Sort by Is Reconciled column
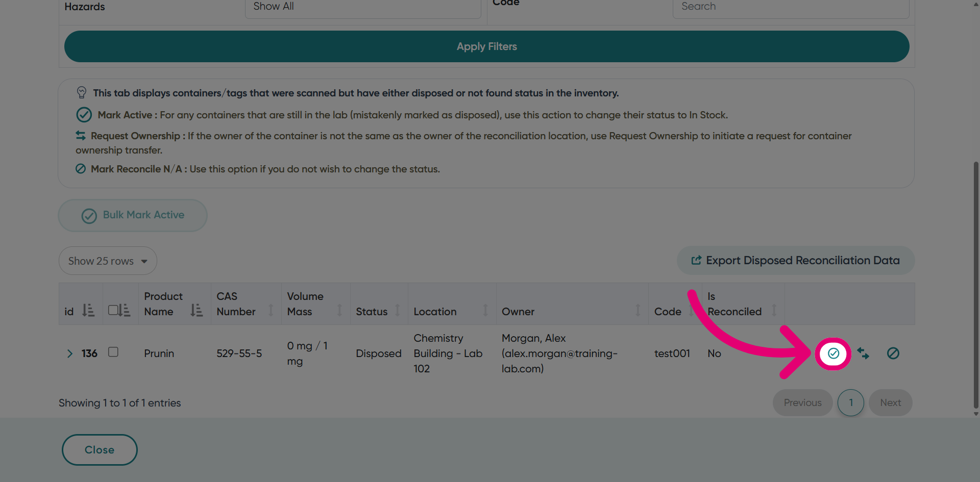The width and height of the screenshot is (980, 482). point(774,310)
